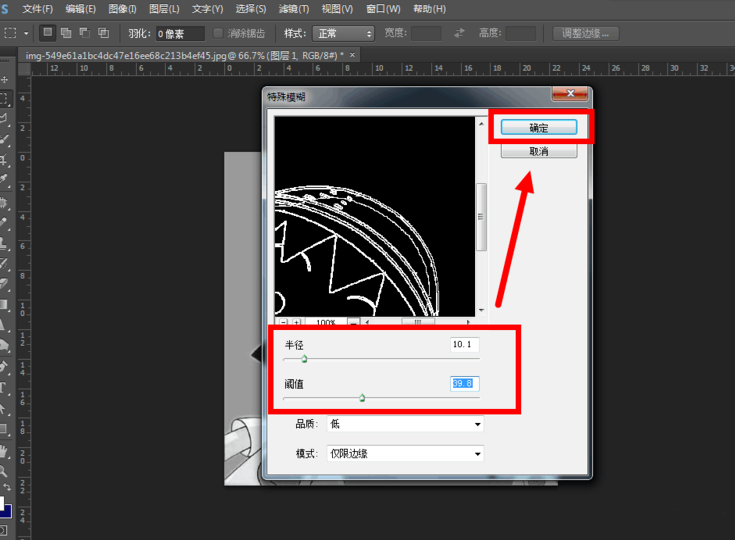The height and width of the screenshot is (540, 735).
Task: Click the Subtract from Selection icon
Action: click(85, 33)
